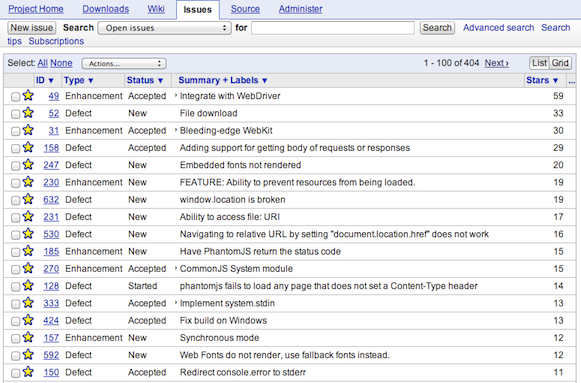Click Select All link
This screenshot has width=581, height=383.
pyautogui.click(x=42, y=63)
